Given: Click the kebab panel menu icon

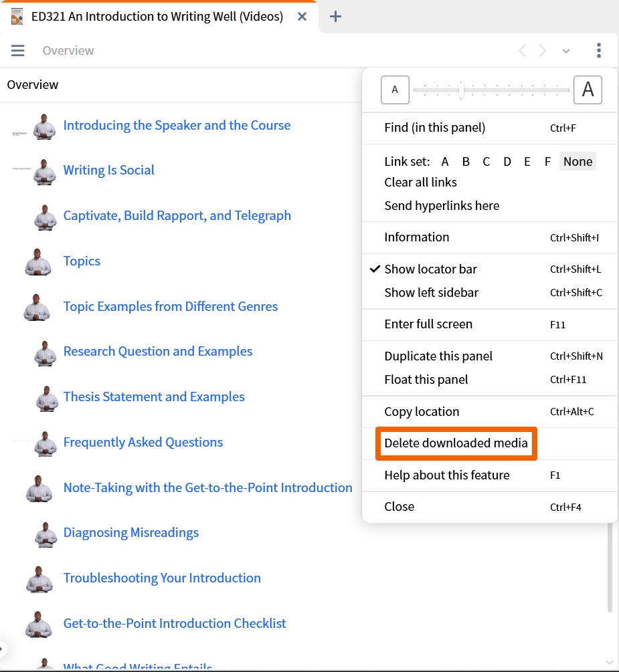Looking at the screenshot, I should 599,50.
